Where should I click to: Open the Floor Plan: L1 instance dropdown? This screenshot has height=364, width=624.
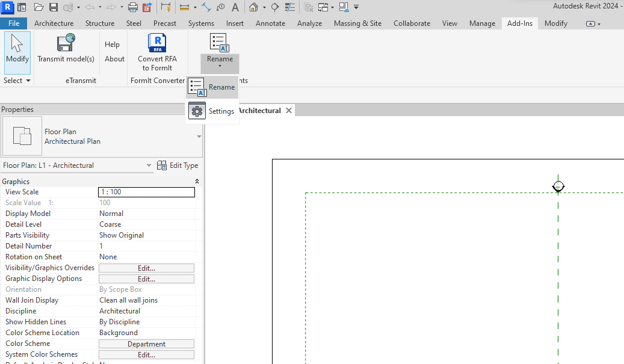coord(149,165)
